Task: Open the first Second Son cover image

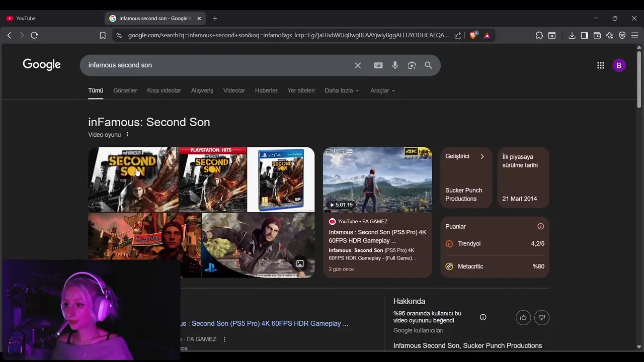Action: click(x=133, y=179)
